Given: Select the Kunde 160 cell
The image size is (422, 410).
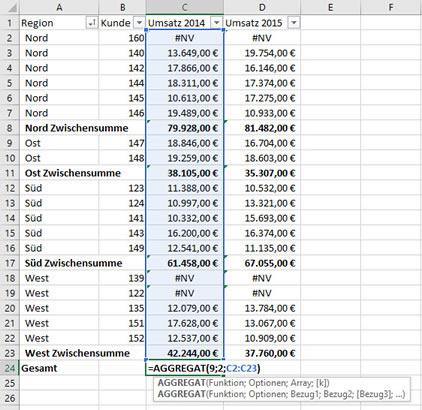Looking at the screenshot, I should tap(122, 38).
